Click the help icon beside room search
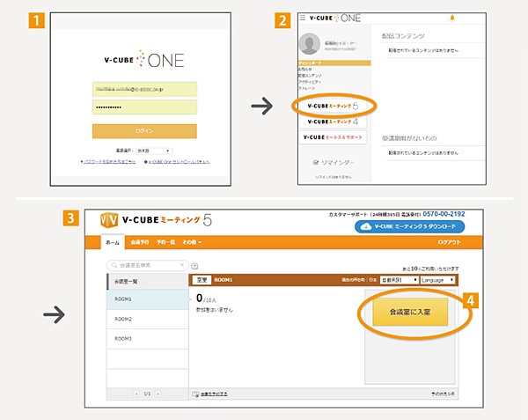The height and width of the screenshot is (420, 528). click(x=194, y=266)
